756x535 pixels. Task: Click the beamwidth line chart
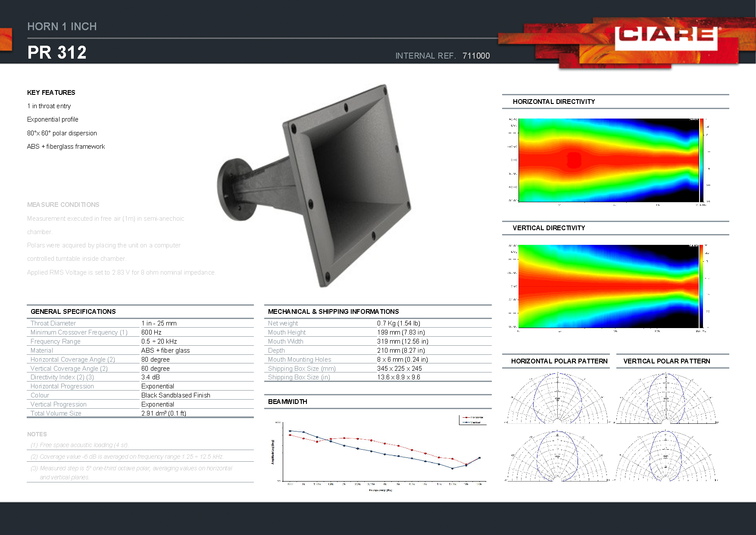(379, 453)
